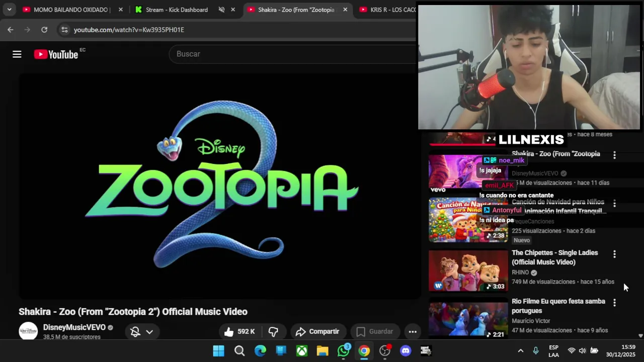644x362 pixels.
Task: Launch Microsoft Edge from taskbar
Action: pyautogui.click(x=260, y=351)
